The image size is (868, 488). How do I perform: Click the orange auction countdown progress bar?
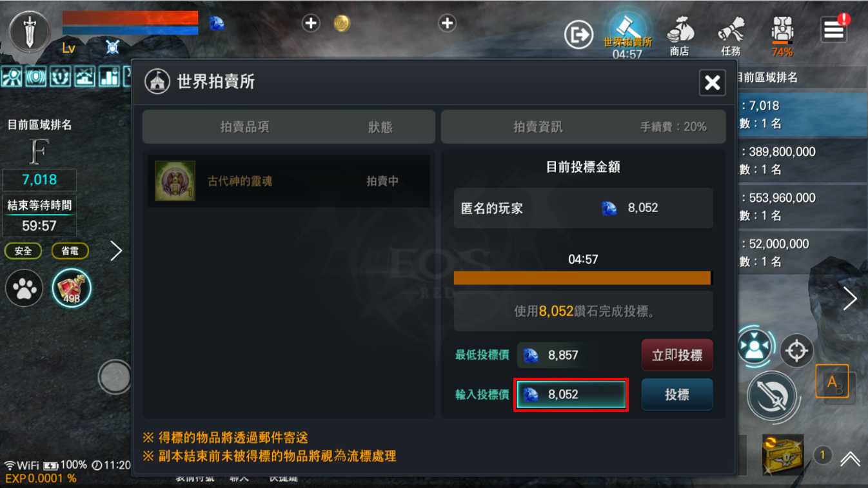coord(582,278)
